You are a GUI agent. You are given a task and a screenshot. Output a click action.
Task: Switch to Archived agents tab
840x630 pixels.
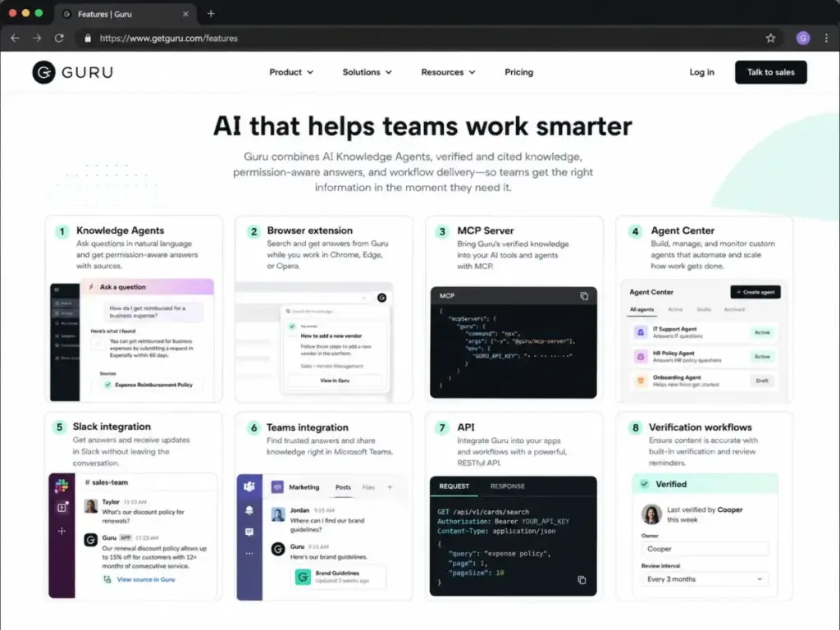[x=734, y=309]
